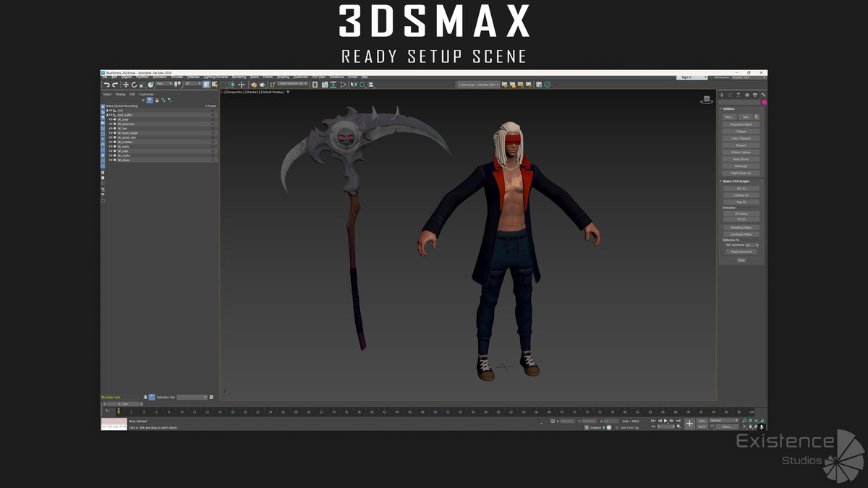Open the Rendering menu
Image resolution: width=868 pixels, height=488 pixels.
click(239, 77)
